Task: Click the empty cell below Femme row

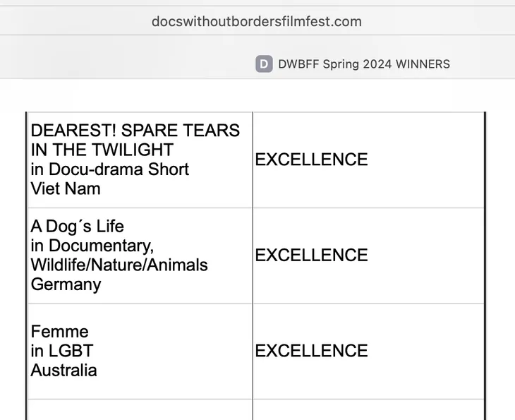Action: pos(140,410)
